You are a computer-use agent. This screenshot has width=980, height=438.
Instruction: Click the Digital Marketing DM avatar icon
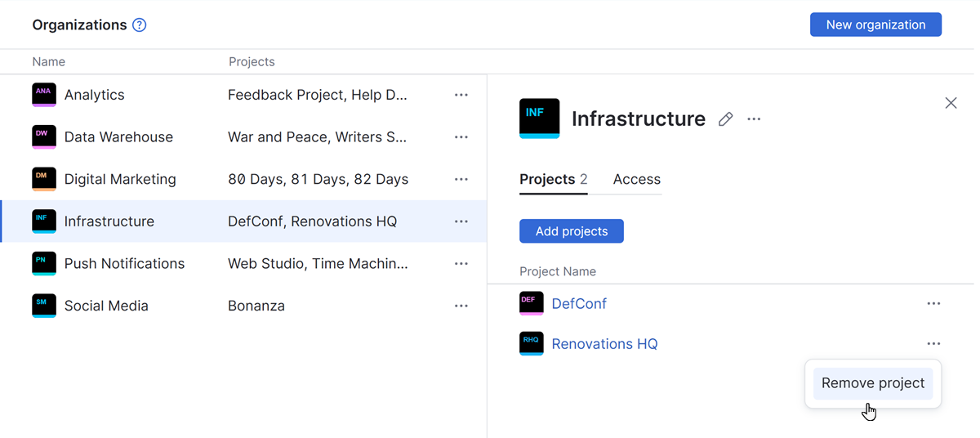pos(44,179)
